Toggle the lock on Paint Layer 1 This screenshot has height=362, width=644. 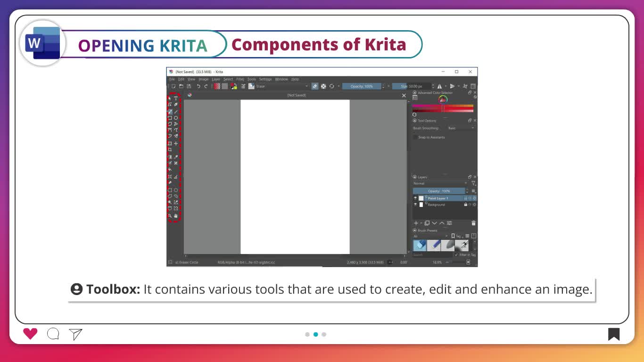click(466, 198)
